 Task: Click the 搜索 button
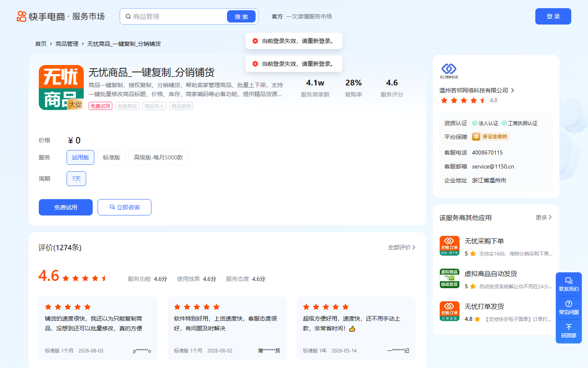[x=241, y=16]
